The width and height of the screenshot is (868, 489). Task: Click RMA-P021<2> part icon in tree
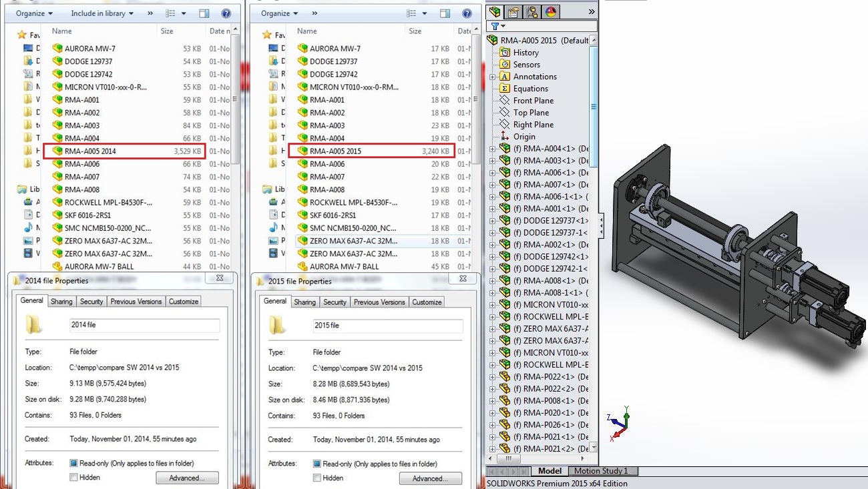tap(505, 449)
